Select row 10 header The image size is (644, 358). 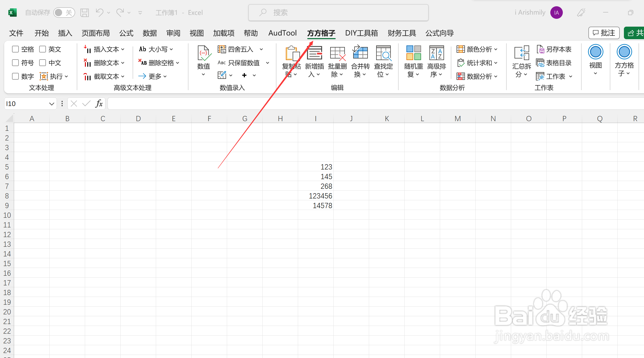(7, 215)
